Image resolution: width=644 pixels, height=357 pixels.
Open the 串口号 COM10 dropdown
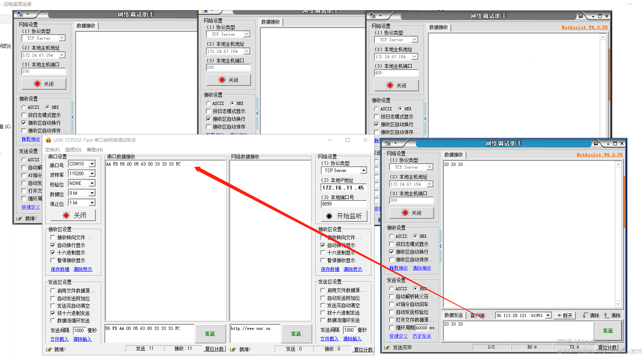pyautogui.click(x=92, y=164)
